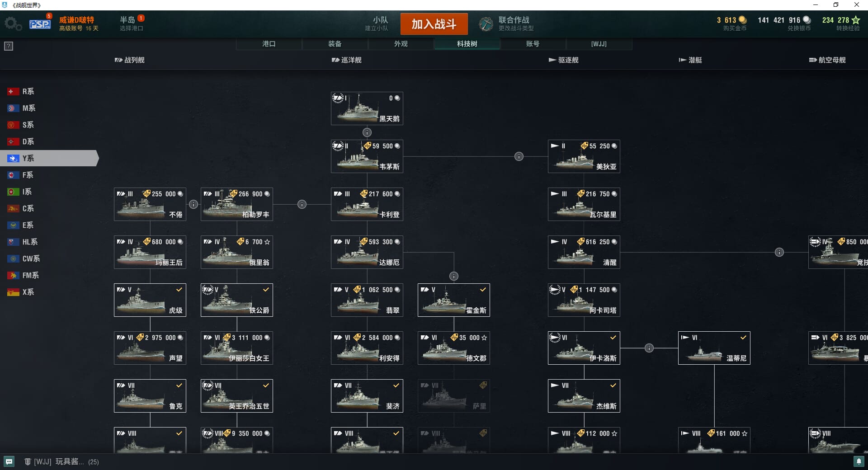The image size is (868, 470).
Task: Select the 霍金斯 cruiser tile
Action: point(454,300)
